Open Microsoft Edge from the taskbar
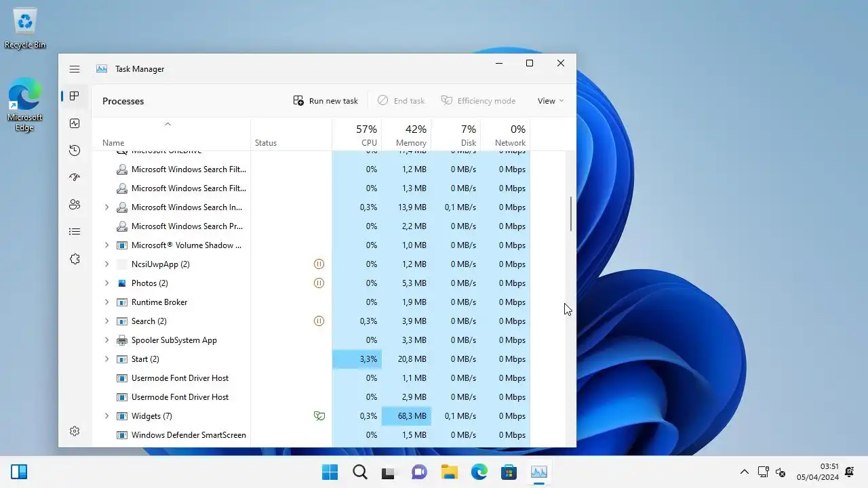Image resolution: width=868 pixels, height=488 pixels. click(x=479, y=472)
